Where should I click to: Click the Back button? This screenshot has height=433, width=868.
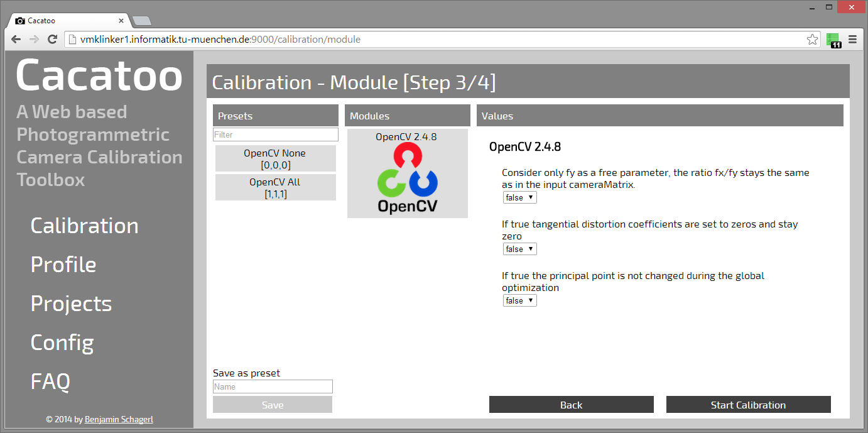tap(572, 405)
